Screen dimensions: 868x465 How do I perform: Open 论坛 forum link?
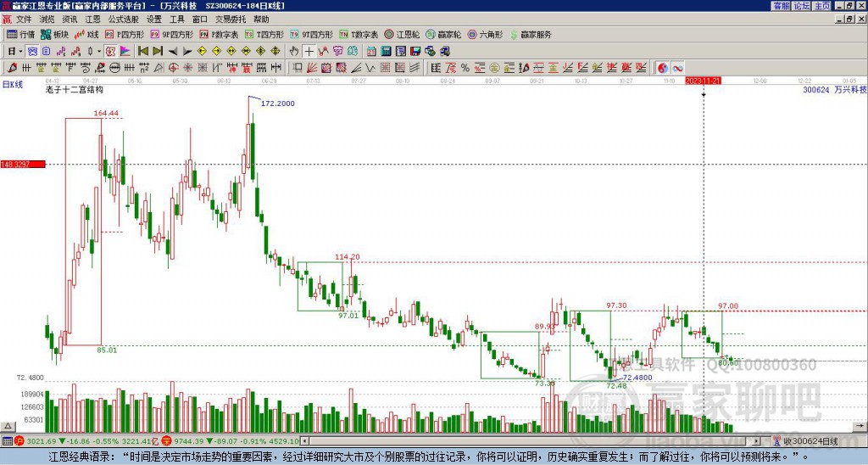coord(802,6)
